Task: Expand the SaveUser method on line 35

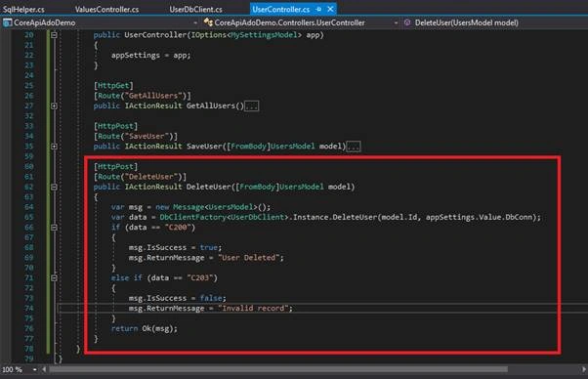Action: tap(54, 147)
